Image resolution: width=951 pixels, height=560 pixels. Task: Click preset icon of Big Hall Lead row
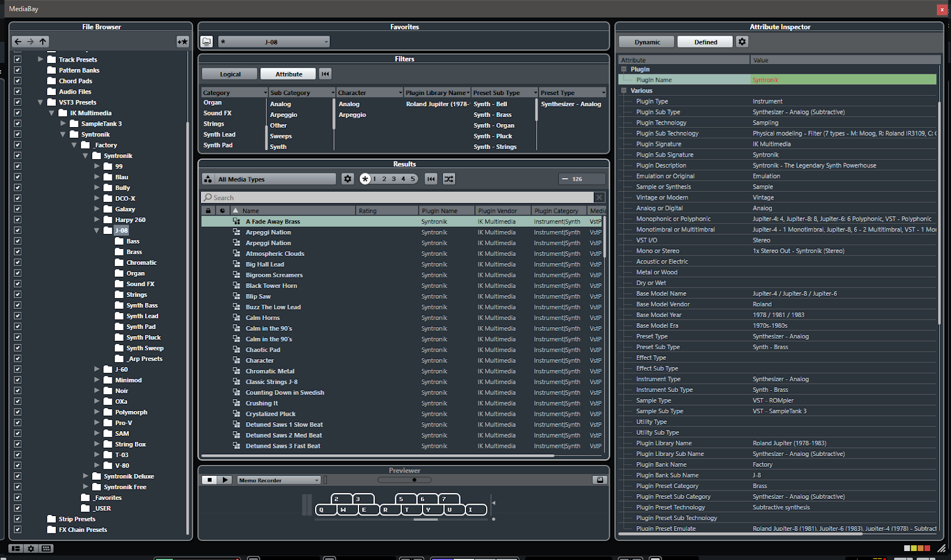coord(237,264)
